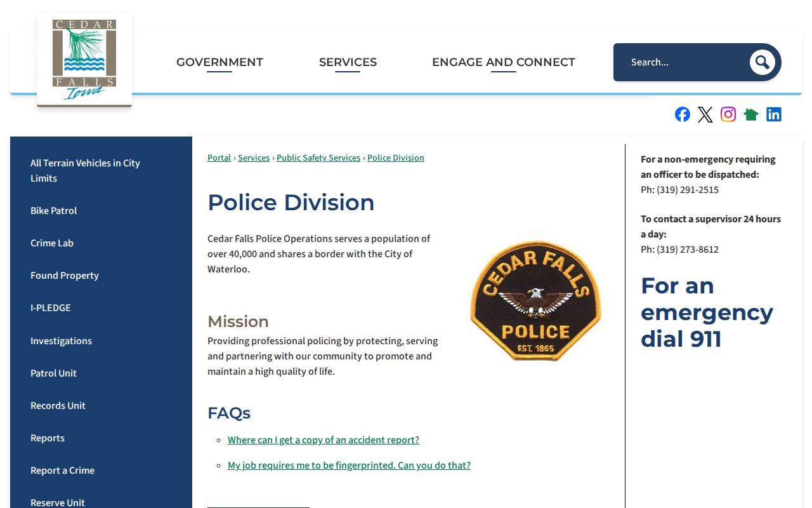Screen dimensions: 812x508
Task: Open the Nextdoor house icon
Action: (x=751, y=114)
